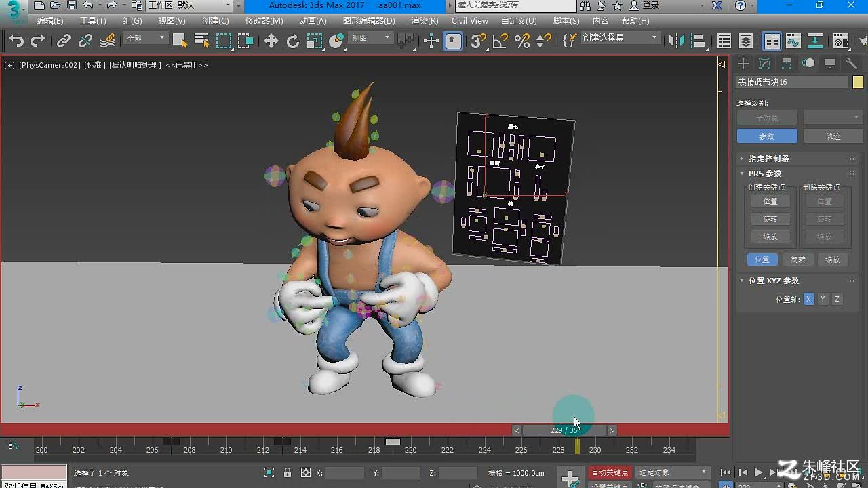
Task: Toggle the Ribbon display icon
Action: coord(772,41)
